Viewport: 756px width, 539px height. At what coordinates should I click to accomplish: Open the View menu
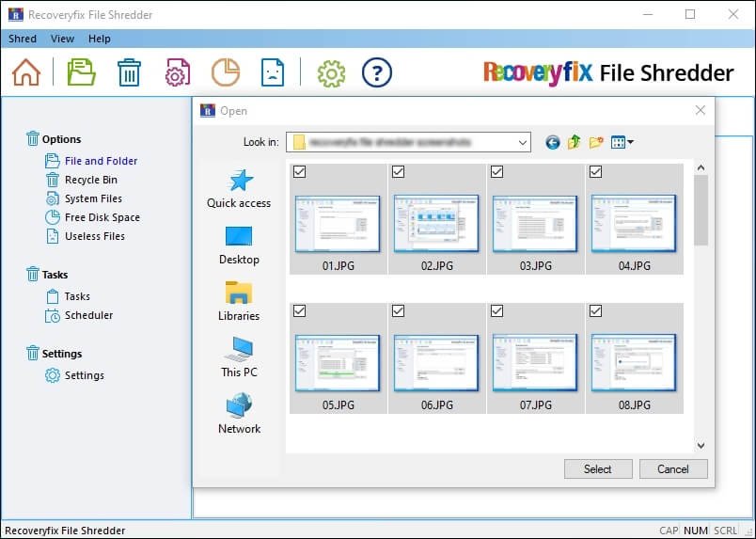[x=62, y=39]
